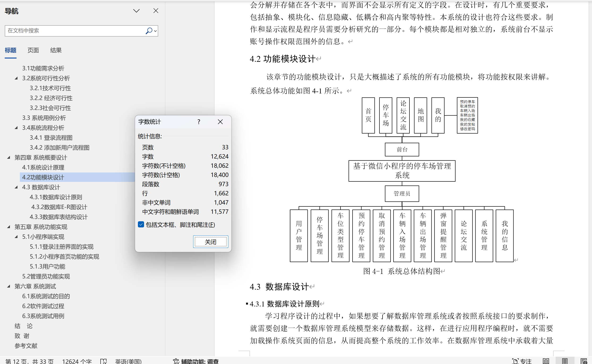Switch to Read Mode view icon
This screenshot has width=592, height=364.
pos(546,361)
